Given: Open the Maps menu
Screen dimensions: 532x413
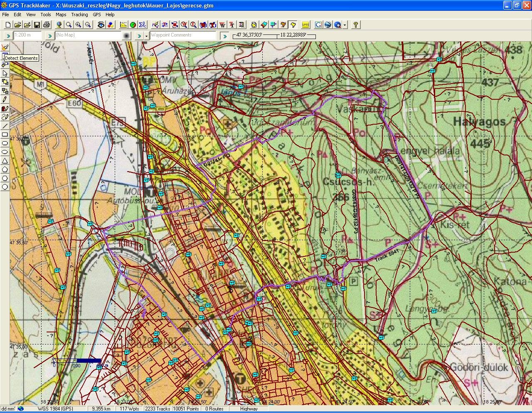Looking at the screenshot, I should [61, 14].
